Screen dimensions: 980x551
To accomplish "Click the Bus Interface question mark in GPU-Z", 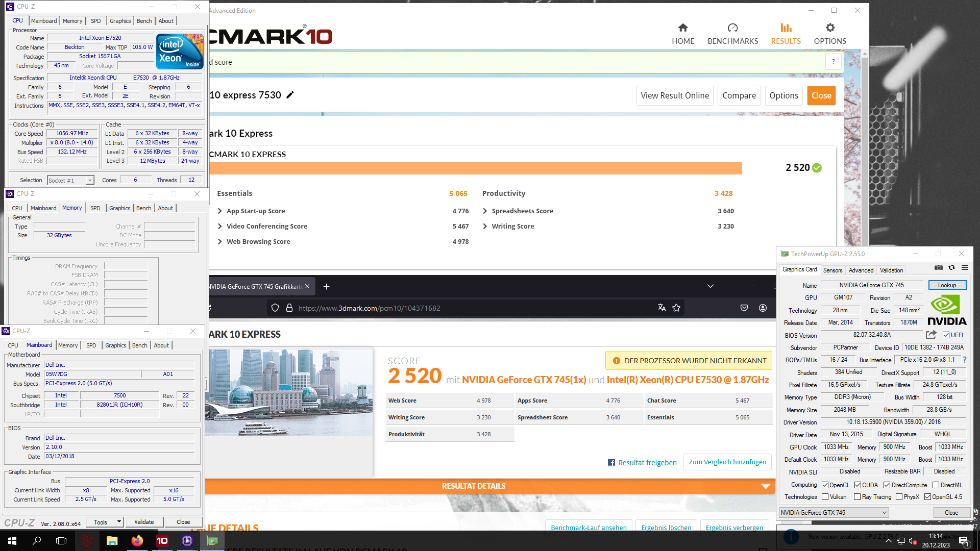I will point(964,360).
